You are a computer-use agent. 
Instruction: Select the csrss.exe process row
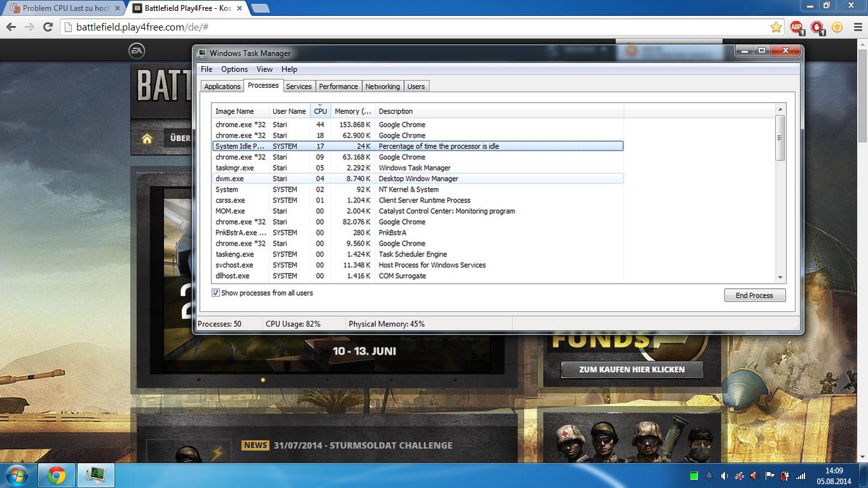click(418, 200)
